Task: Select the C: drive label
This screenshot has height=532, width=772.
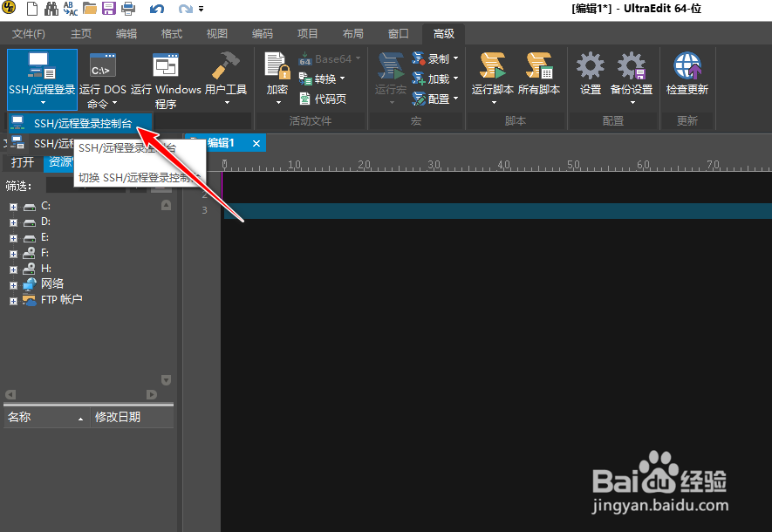Action: pos(45,206)
